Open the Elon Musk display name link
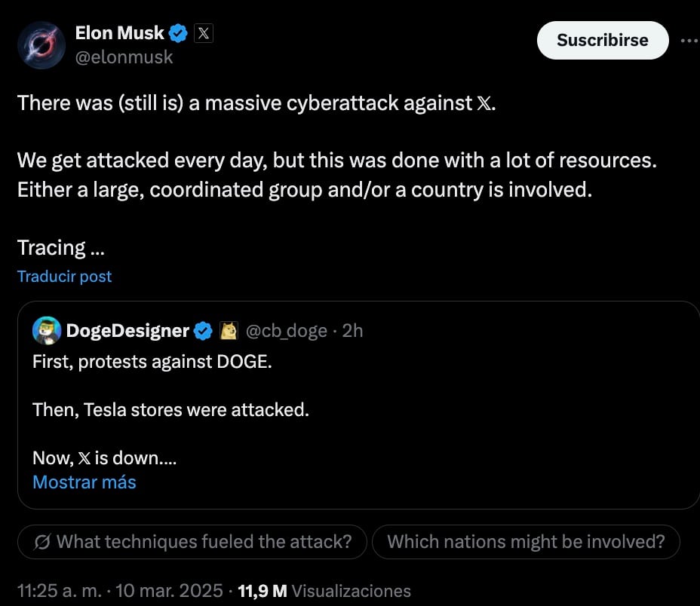Image resolution: width=700 pixels, height=606 pixels. [x=119, y=33]
